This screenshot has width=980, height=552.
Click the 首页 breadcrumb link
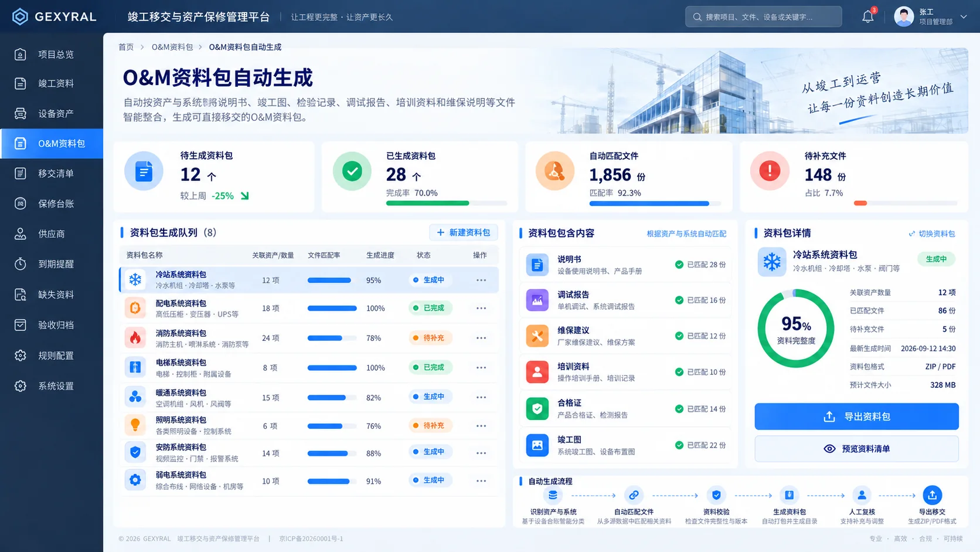(x=126, y=47)
